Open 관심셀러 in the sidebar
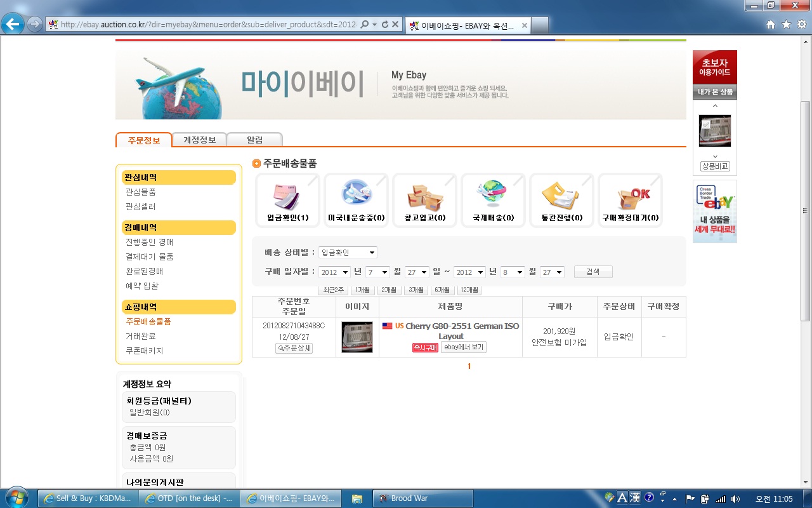812x508 pixels. (x=141, y=206)
